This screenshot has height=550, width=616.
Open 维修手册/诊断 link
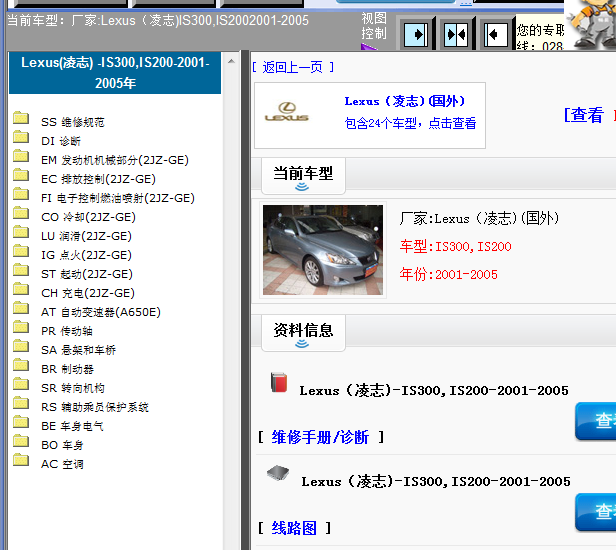[320, 437]
